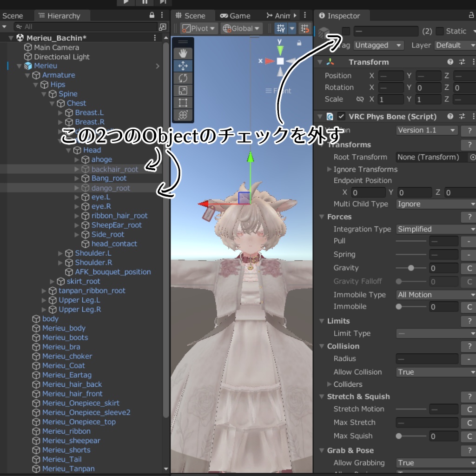Image resolution: width=476 pixels, height=476 pixels.
Task: Disable the VRC Phys Bone script checkbox
Action: (x=341, y=116)
